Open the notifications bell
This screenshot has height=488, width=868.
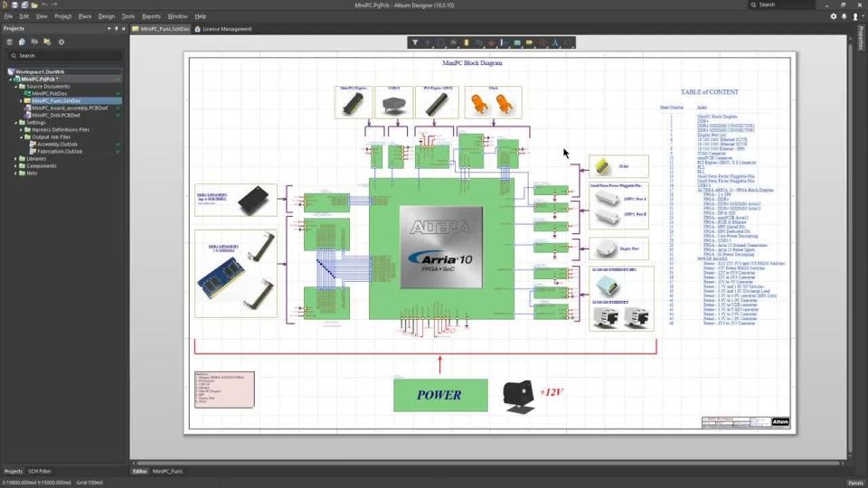(844, 16)
